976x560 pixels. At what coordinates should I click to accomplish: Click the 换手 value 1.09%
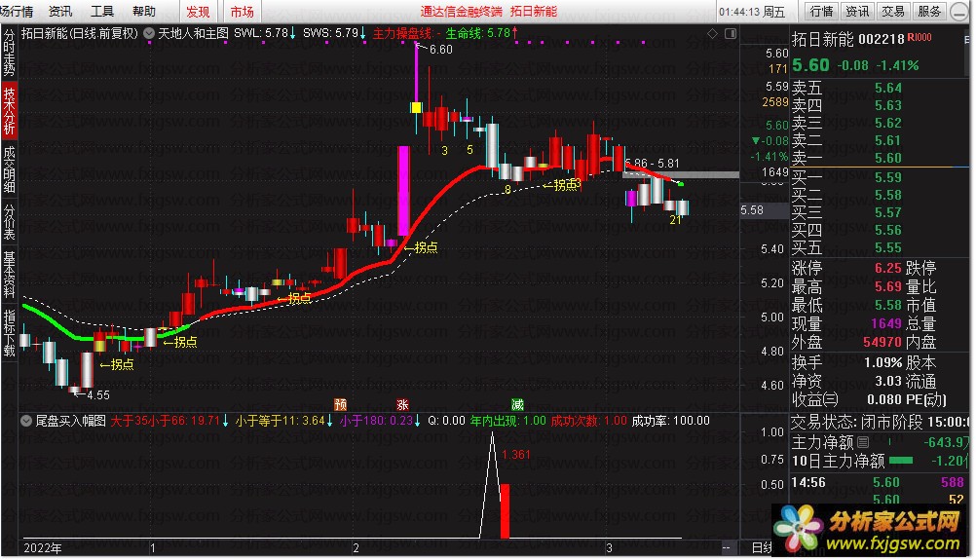[x=883, y=362]
